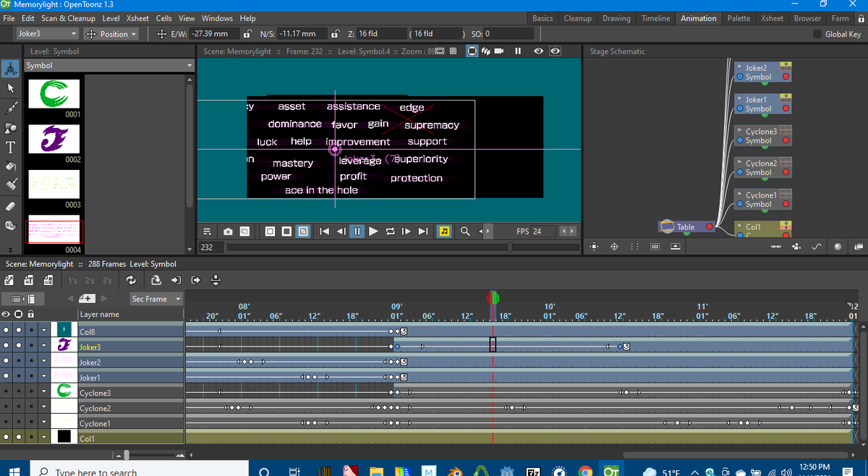
Task: Open the Windows menu
Action: (x=217, y=18)
